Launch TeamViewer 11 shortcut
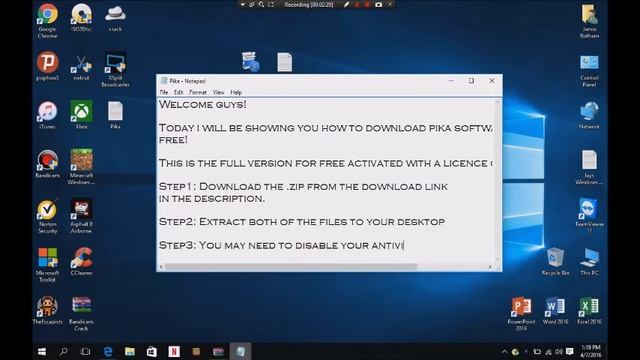Image resolution: width=640 pixels, height=360 pixels. 589,216
